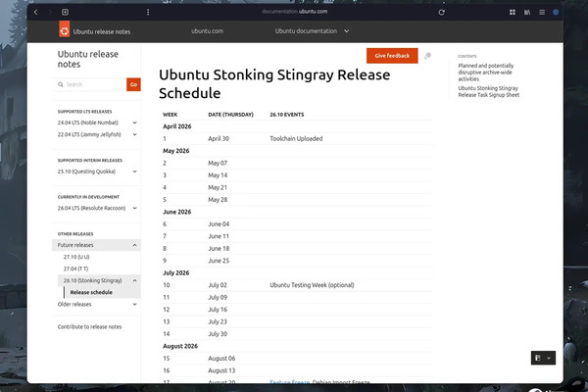Expand the 24.04 LTS (Noble Numbat) chevron
Image resolution: width=588 pixels, height=392 pixels.
pyautogui.click(x=134, y=122)
